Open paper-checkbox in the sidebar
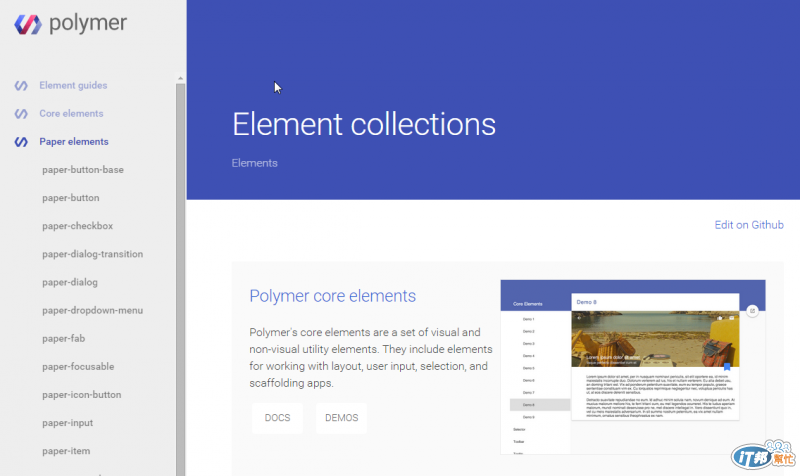This screenshot has width=800, height=476. 78,226
